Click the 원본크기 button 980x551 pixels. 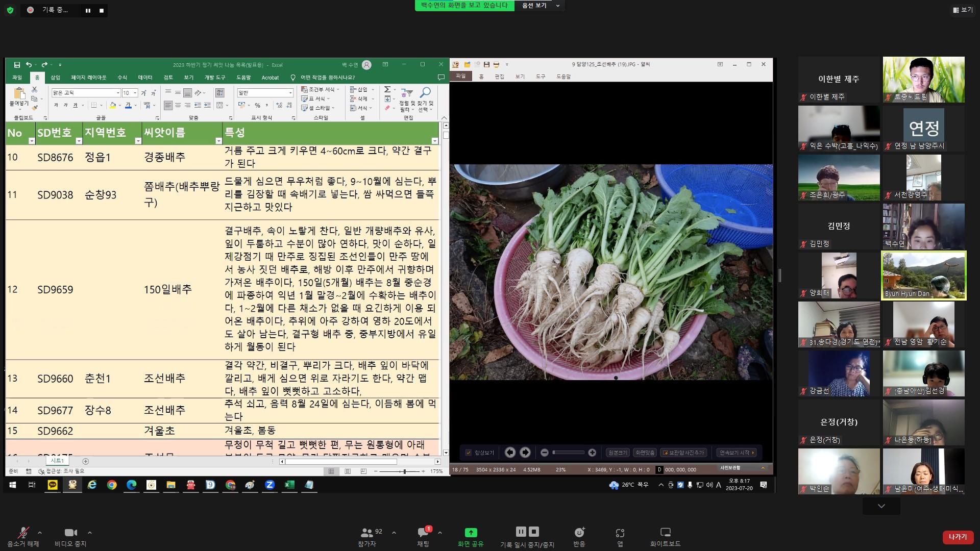tap(618, 453)
